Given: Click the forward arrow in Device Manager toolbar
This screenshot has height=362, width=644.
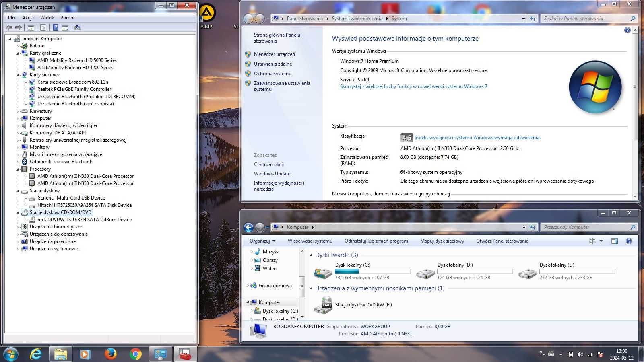Looking at the screenshot, I should click(18, 27).
